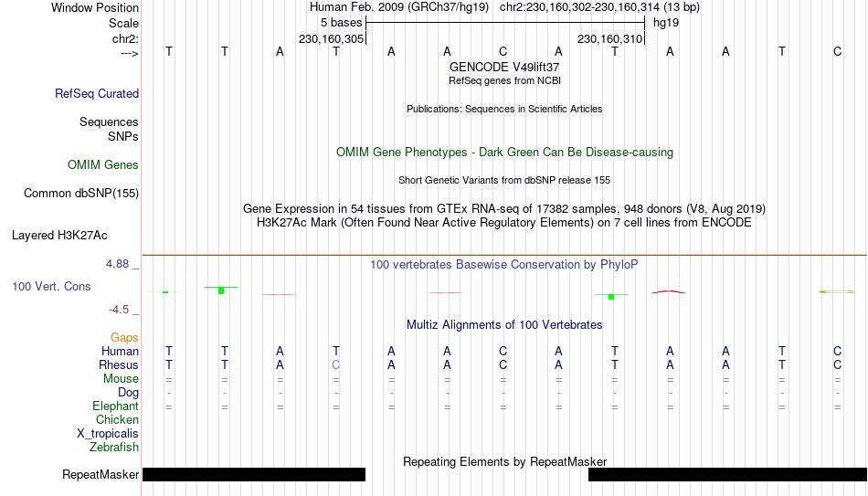Viewport: 868px width, 496px height.
Task: Click the hg19 label next to scale
Action: point(666,23)
